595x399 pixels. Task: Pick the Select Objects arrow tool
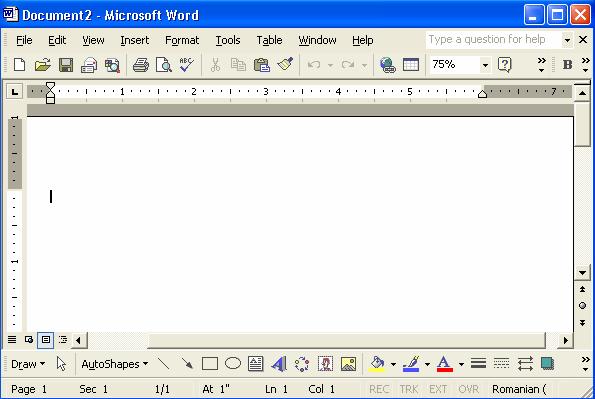61,364
